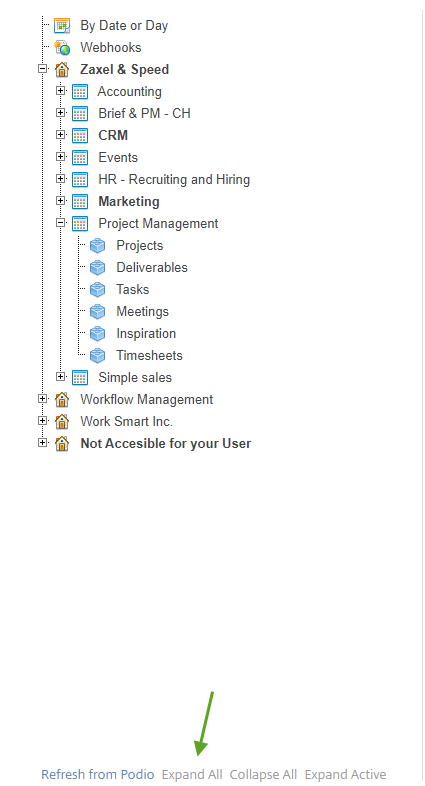Expand the Simple sales node

coord(61,376)
